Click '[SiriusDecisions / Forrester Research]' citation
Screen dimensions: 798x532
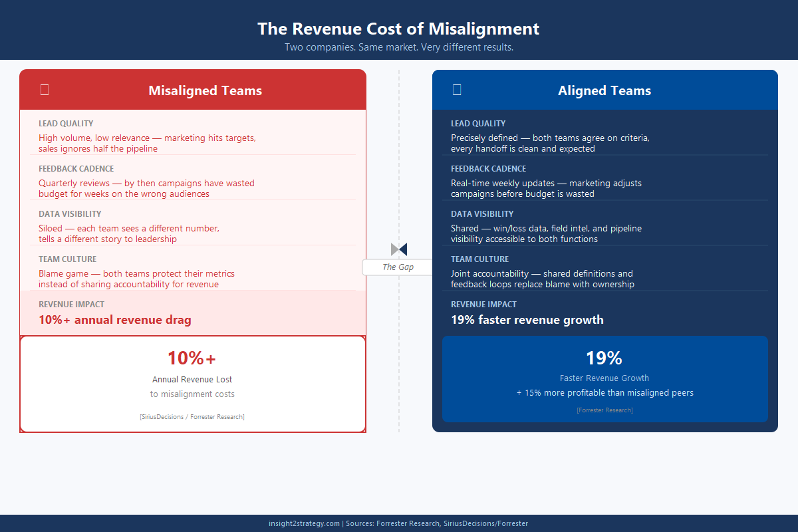tap(192, 417)
